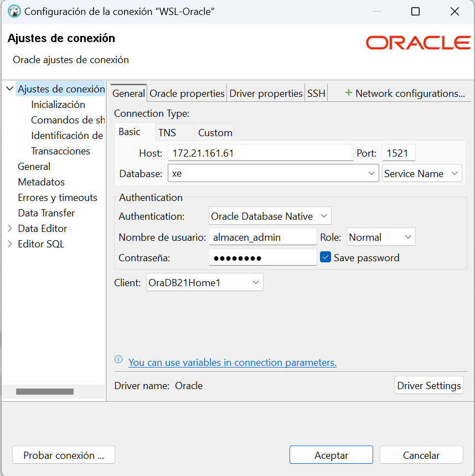Viewport: 475px width, 476px height.
Task: Switch to the Oracle properties tab
Action: [x=187, y=93]
